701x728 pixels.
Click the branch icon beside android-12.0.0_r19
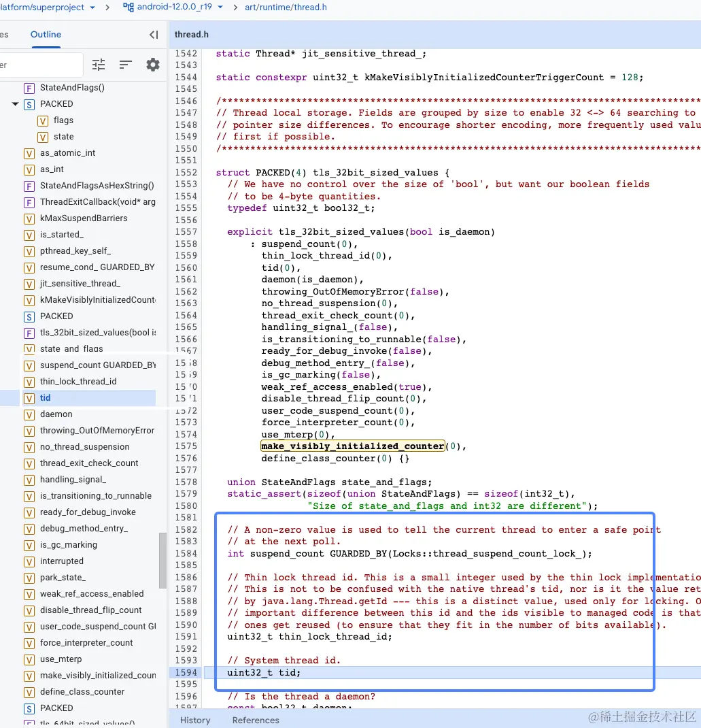(128, 7)
